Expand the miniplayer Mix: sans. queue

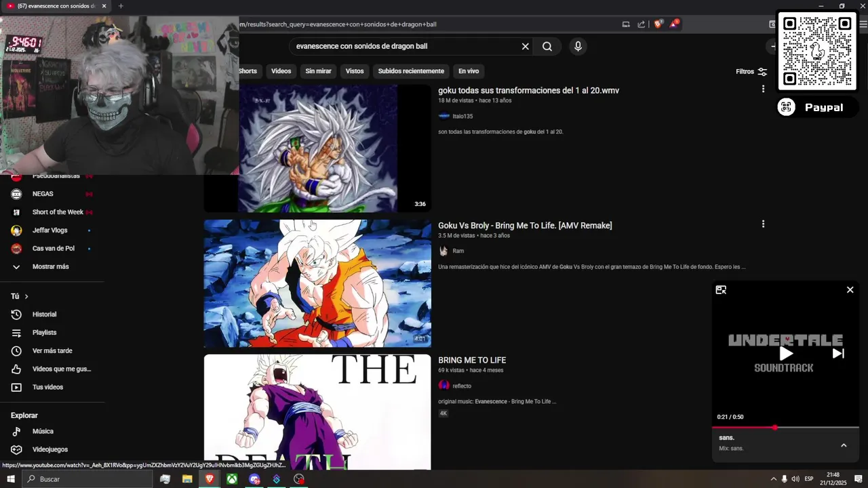[x=844, y=445]
